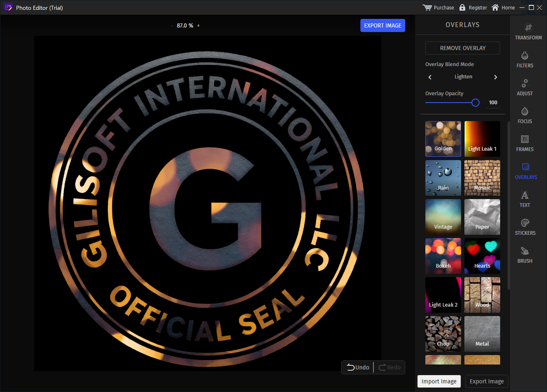This screenshot has width=547, height=392.
Task: Apply the Golden overlay
Action: (x=443, y=139)
